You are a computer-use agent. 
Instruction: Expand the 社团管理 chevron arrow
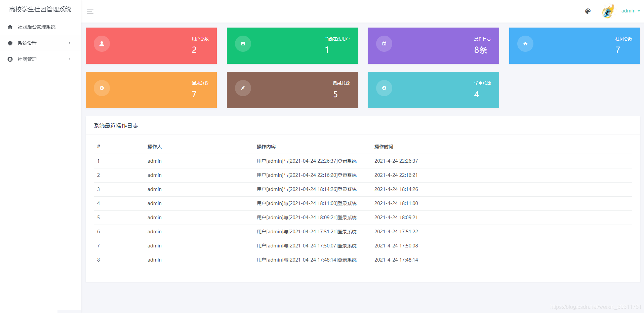pos(70,59)
